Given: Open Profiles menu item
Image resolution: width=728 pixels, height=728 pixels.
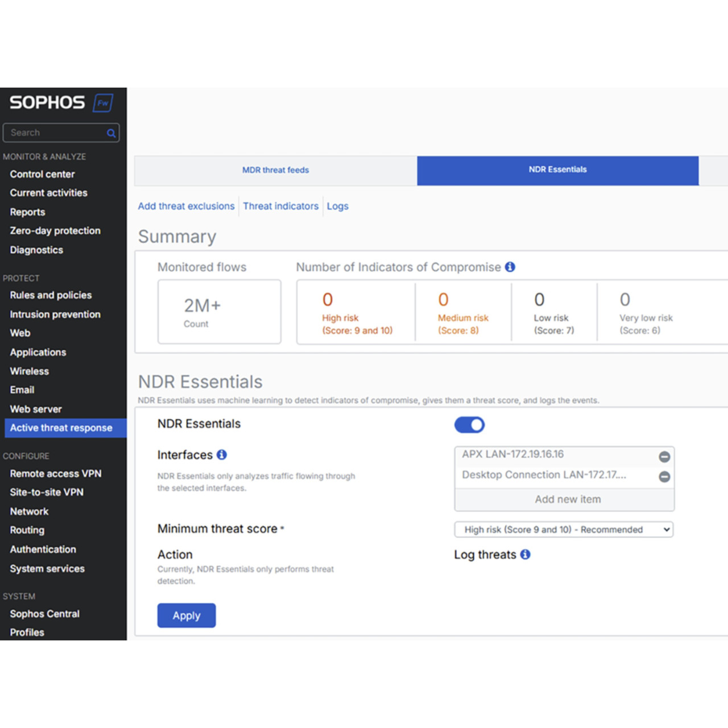Looking at the screenshot, I should (x=27, y=632).
